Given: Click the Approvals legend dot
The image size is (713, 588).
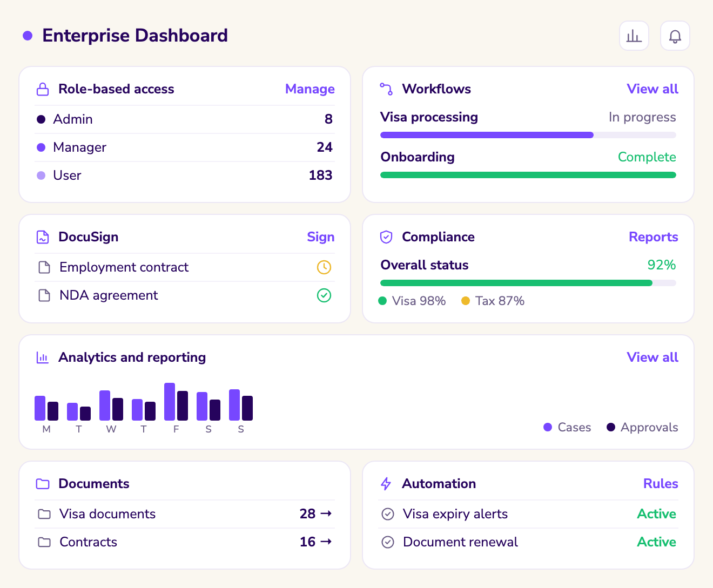Looking at the screenshot, I should (x=611, y=427).
